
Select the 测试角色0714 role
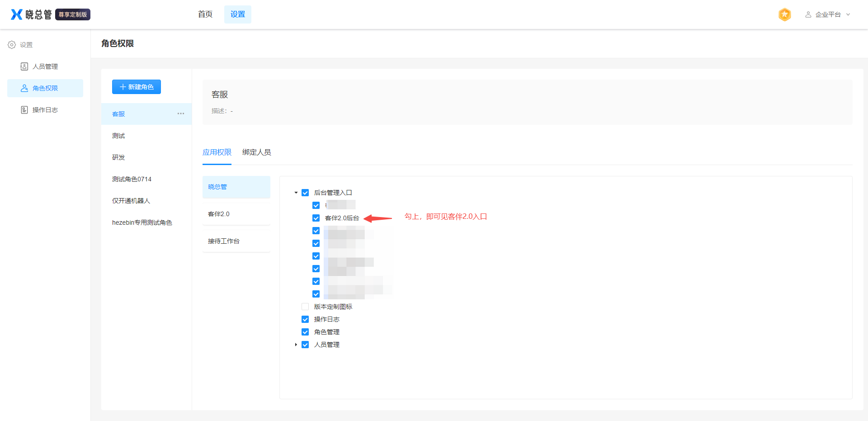146,179
